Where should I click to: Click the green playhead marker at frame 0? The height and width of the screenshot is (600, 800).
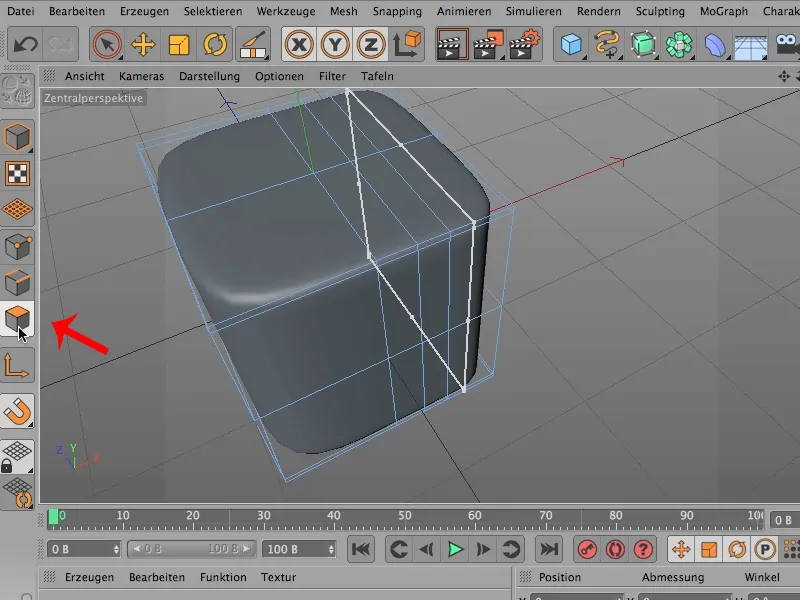[x=53, y=517]
